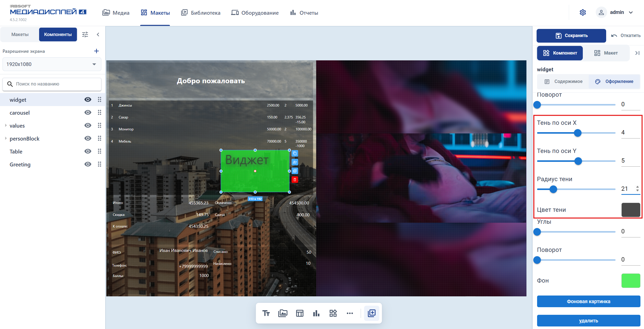
Task: Open the Оборудование menu tab
Action: (255, 13)
